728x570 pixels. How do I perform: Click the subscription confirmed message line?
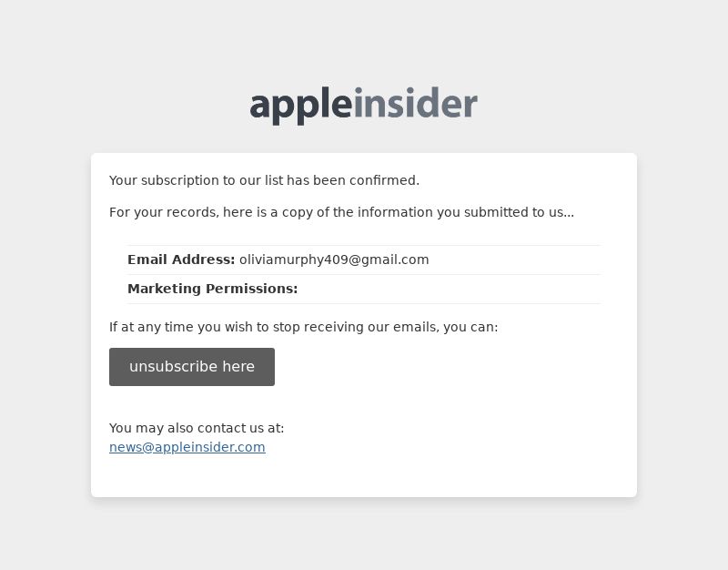pos(264,180)
